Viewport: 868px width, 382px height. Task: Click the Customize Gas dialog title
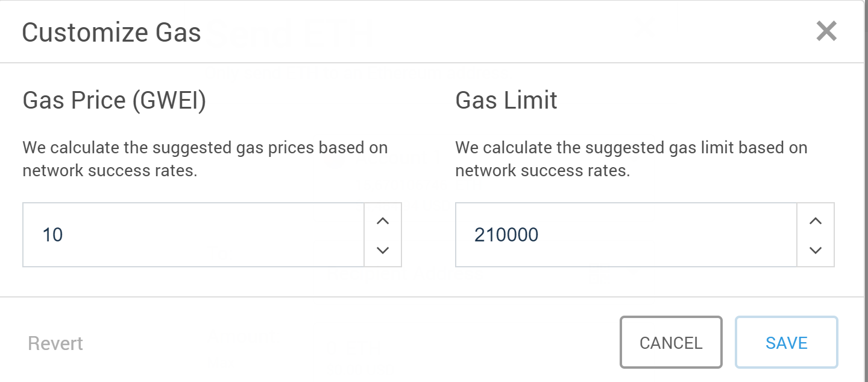[112, 33]
